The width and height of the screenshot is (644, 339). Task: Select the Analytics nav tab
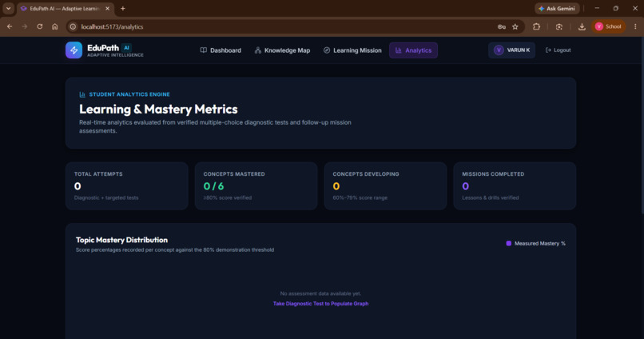tap(413, 50)
